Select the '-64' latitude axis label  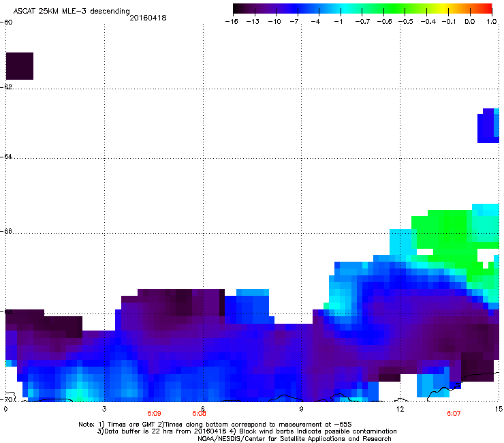6,156
